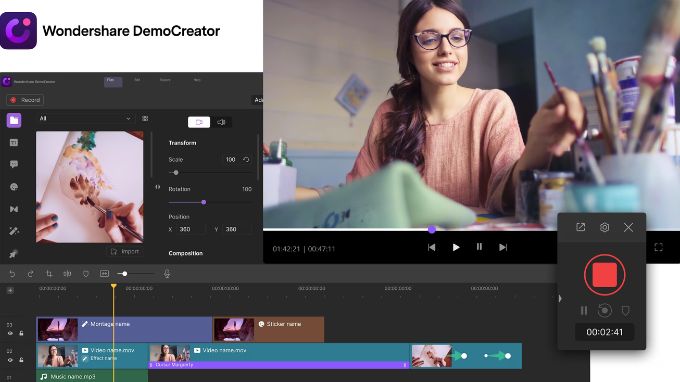
Task: Open the media library folder sidebar icon
Action: (x=14, y=120)
